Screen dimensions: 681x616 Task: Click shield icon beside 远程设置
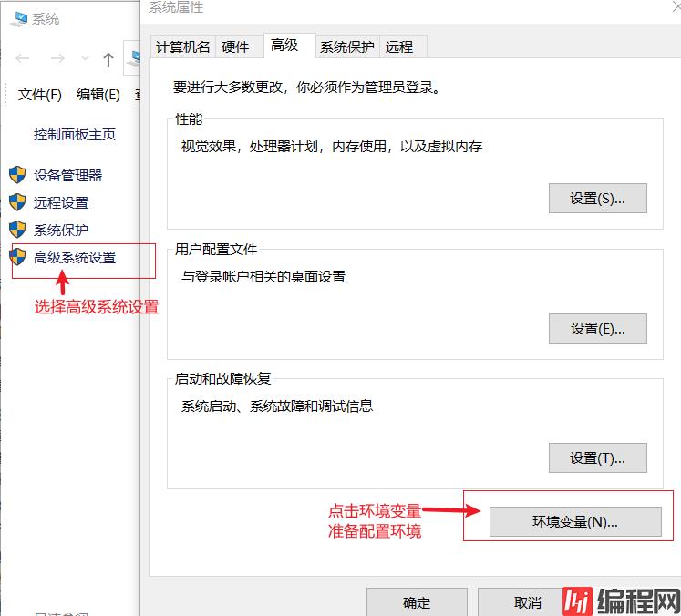pos(17,202)
